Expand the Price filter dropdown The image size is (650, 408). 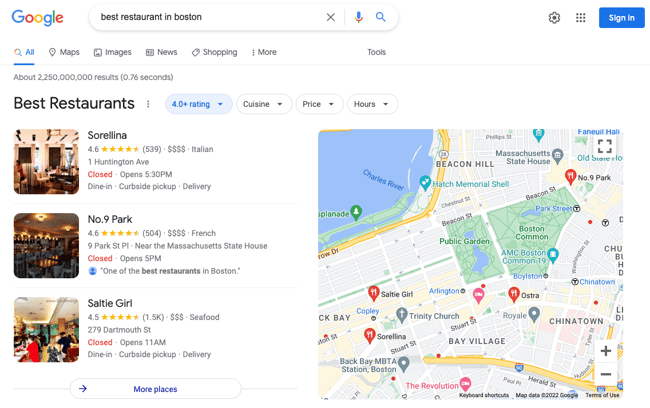[x=319, y=104]
